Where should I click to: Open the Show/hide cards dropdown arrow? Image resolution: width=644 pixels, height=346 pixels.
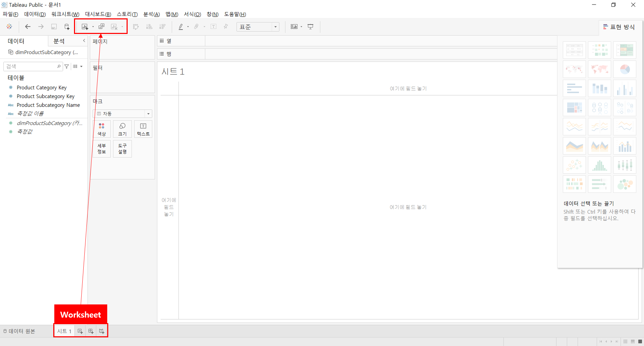[x=301, y=27]
